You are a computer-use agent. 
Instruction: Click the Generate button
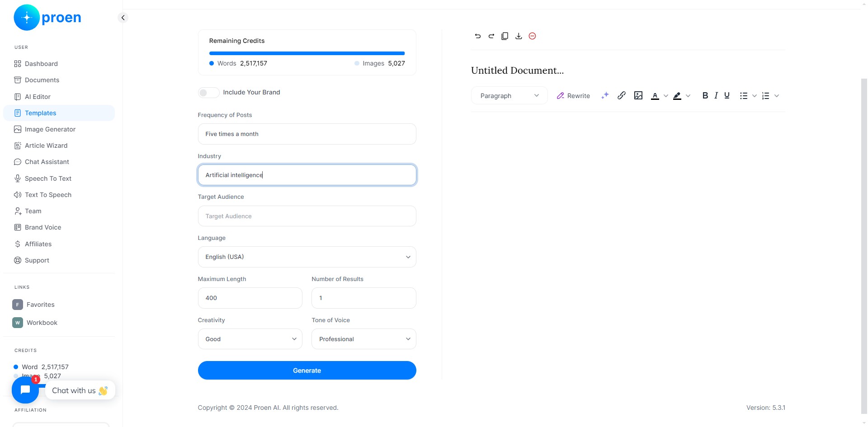click(x=307, y=371)
